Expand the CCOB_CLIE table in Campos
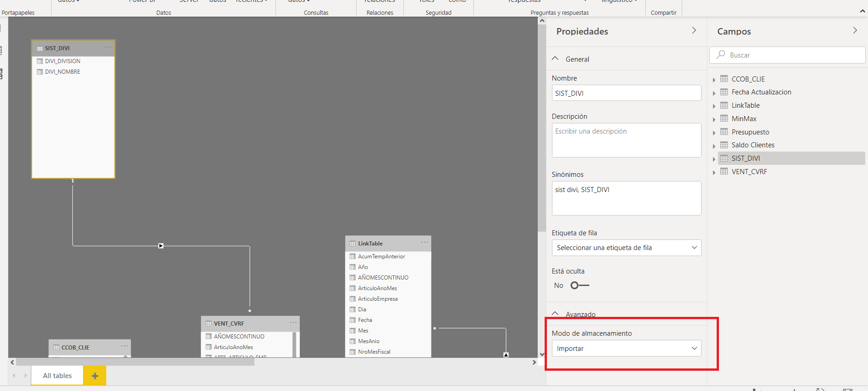The width and height of the screenshot is (868, 391). [x=714, y=80]
